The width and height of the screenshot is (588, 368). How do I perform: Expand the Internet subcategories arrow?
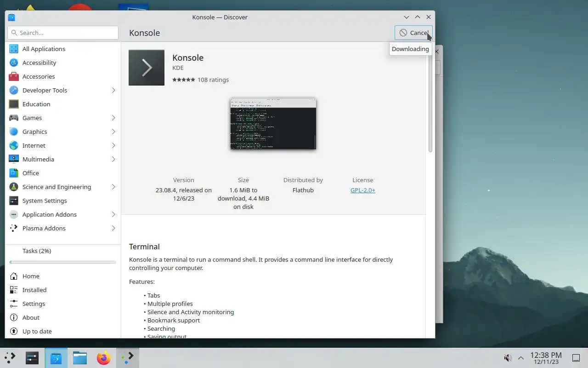[113, 145]
